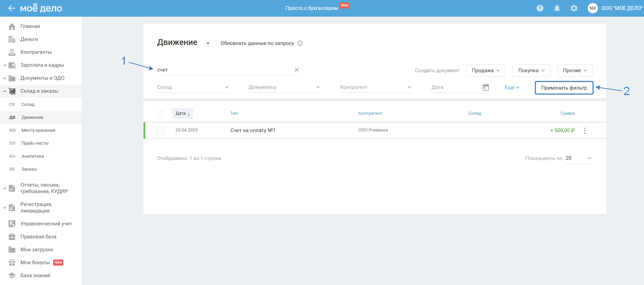644x285 pixels.
Task: Check the row checkbox for 23.04.2025
Action: [x=160, y=130]
